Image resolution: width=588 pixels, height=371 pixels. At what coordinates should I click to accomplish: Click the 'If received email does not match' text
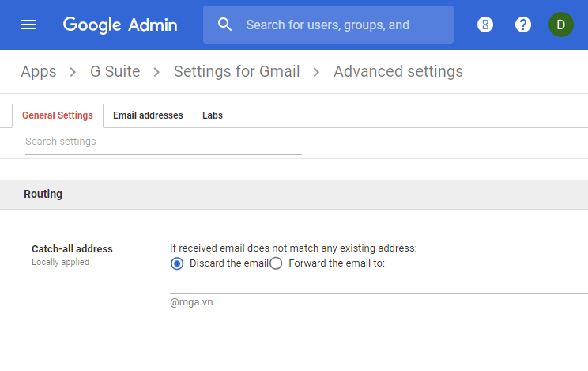(x=293, y=248)
